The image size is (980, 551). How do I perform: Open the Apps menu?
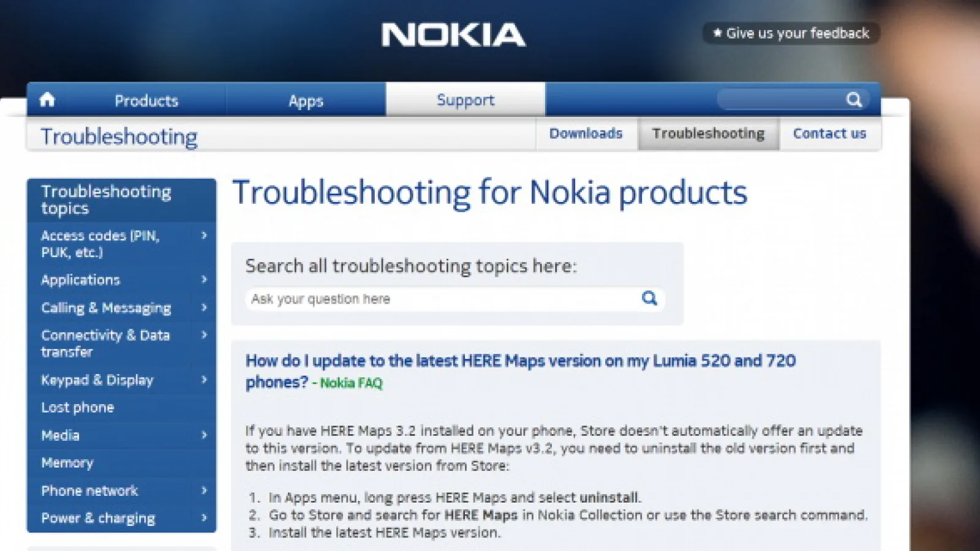(x=306, y=100)
